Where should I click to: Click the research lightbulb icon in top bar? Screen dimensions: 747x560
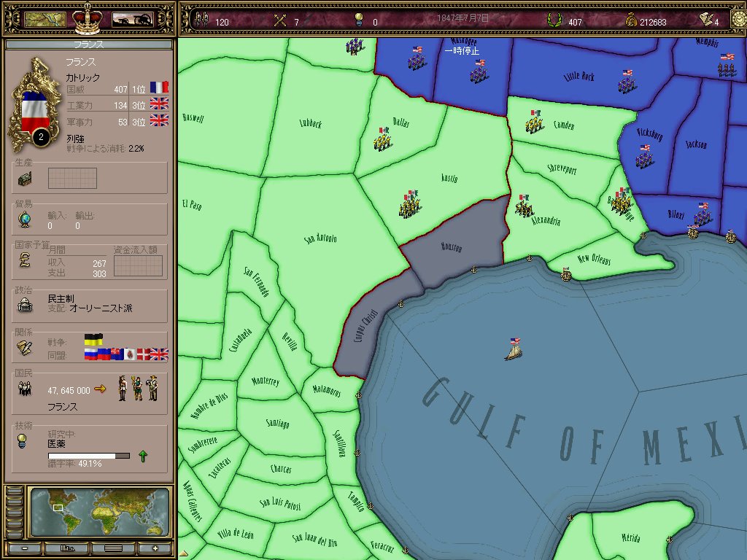[359, 20]
